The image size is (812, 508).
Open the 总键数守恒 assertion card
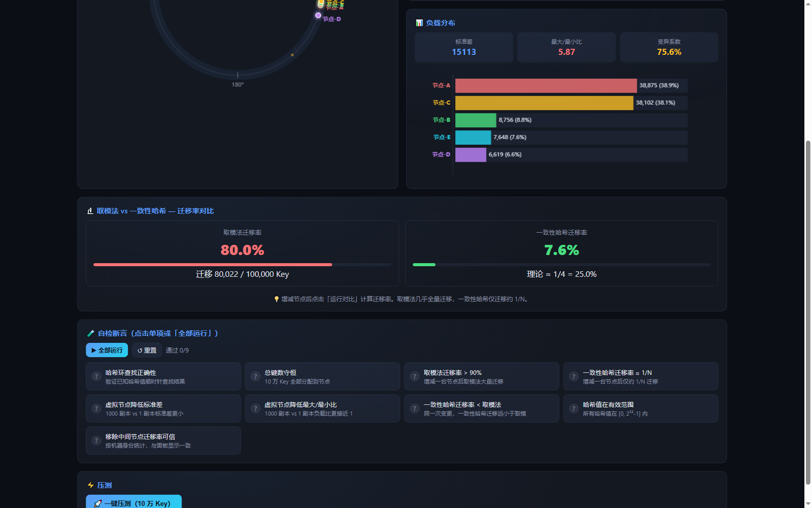tap(322, 376)
